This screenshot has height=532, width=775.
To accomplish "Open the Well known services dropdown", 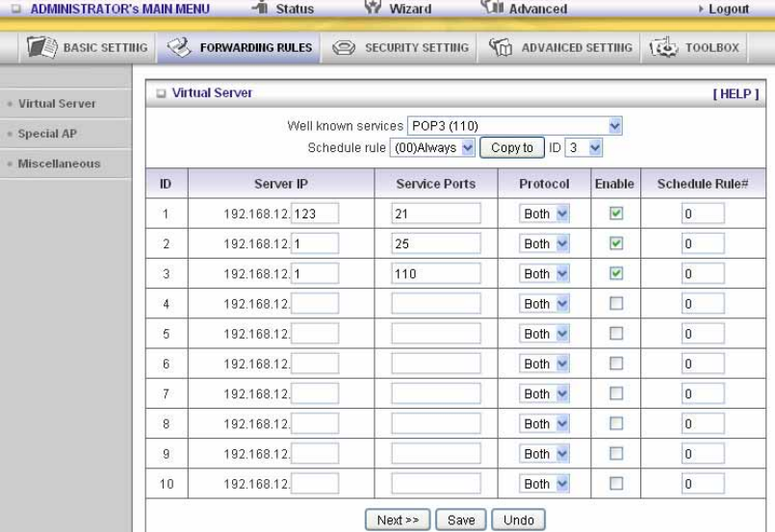I will (514, 126).
